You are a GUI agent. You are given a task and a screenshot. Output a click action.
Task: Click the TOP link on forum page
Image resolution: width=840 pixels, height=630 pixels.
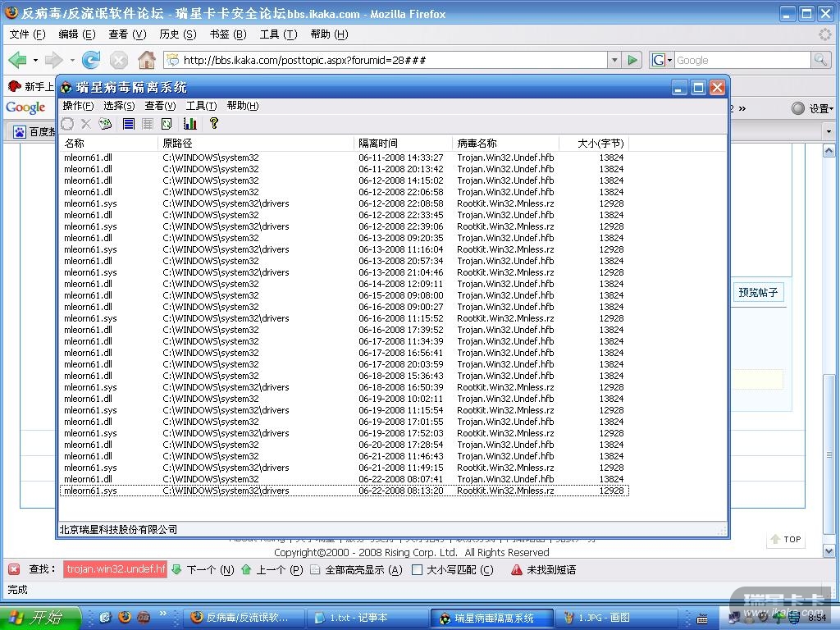coord(786,539)
